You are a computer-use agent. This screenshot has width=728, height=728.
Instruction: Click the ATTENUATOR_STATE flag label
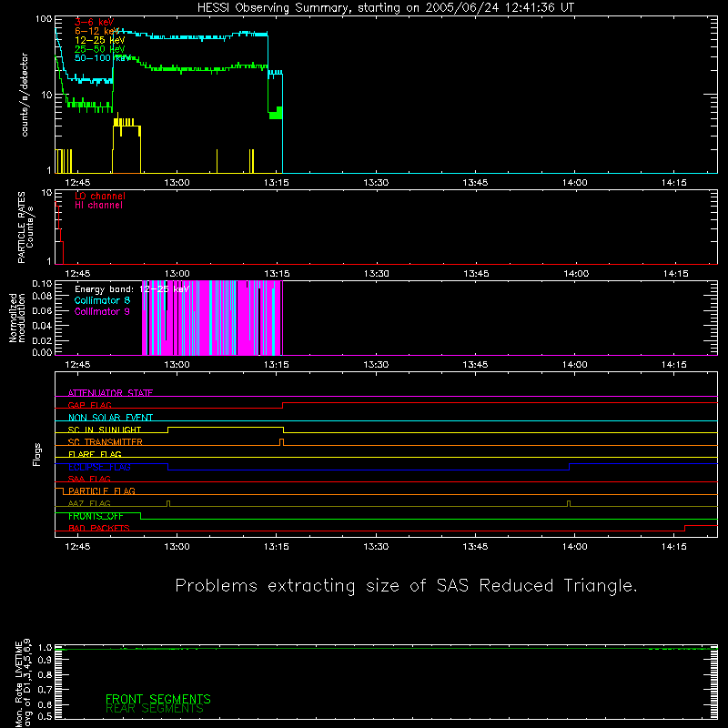pyautogui.click(x=110, y=393)
